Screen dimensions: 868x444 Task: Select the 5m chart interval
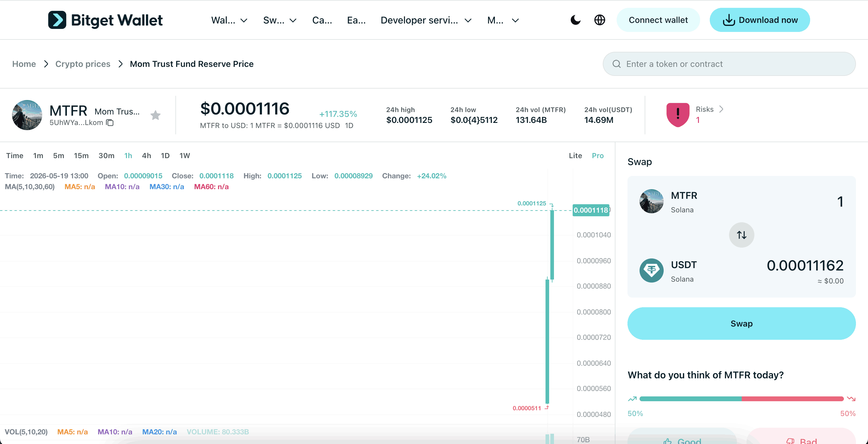tap(59, 156)
